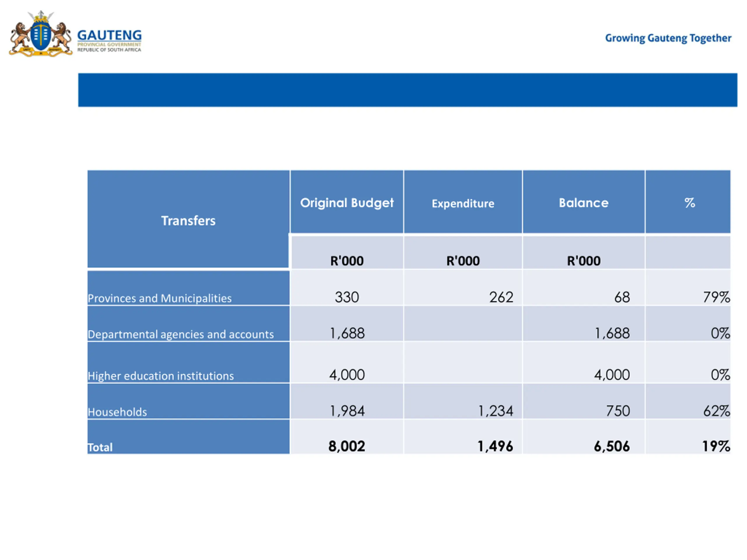747x560 pixels.
Task: Click Higher education balance 4,000
Action: coord(612,375)
